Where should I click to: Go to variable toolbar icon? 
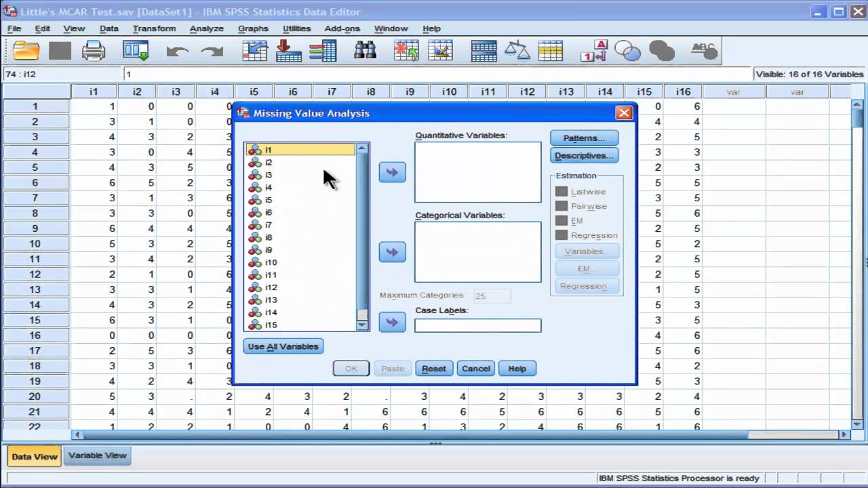tap(289, 51)
